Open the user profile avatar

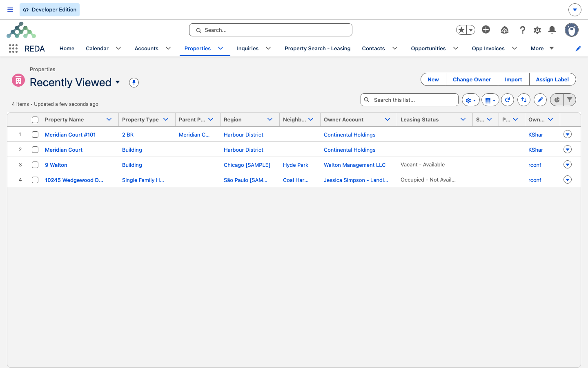point(572,30)
